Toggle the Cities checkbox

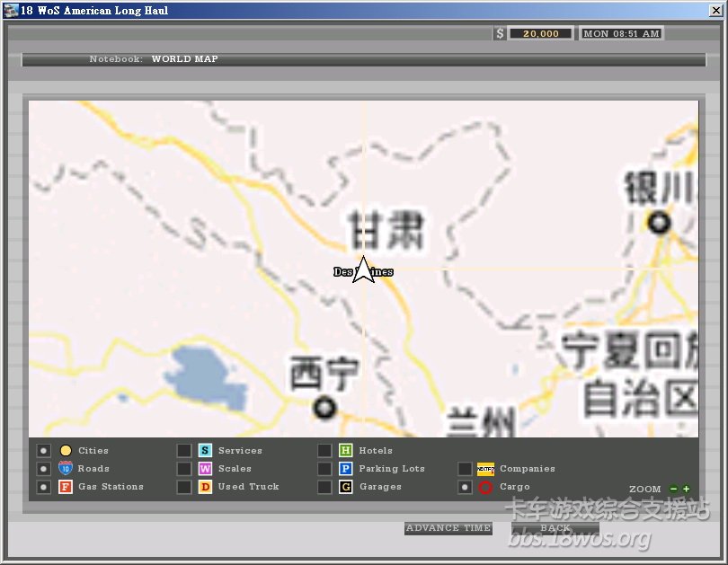pos(44,450)
